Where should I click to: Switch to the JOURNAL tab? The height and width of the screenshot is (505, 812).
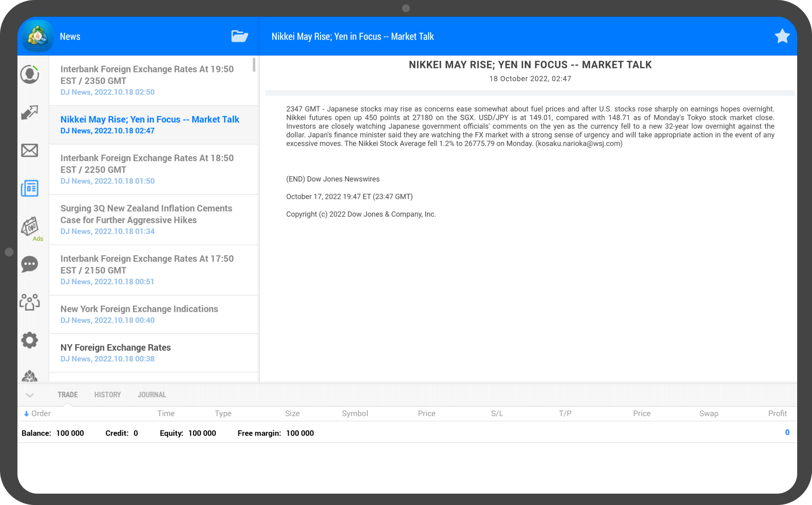pos(152,395)
